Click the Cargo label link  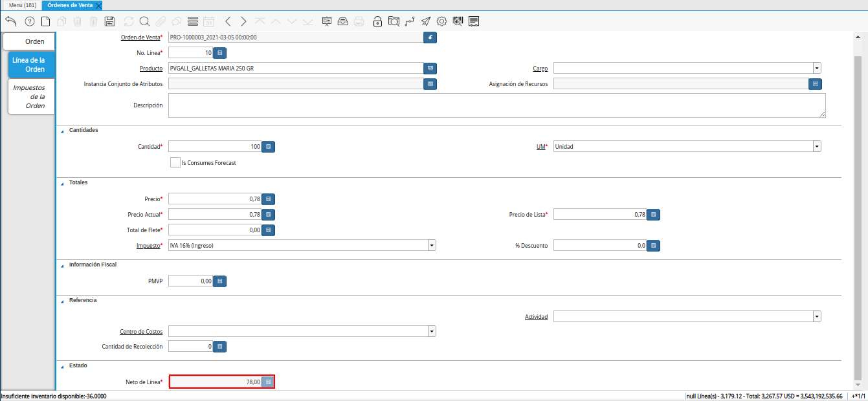[540, 68]
